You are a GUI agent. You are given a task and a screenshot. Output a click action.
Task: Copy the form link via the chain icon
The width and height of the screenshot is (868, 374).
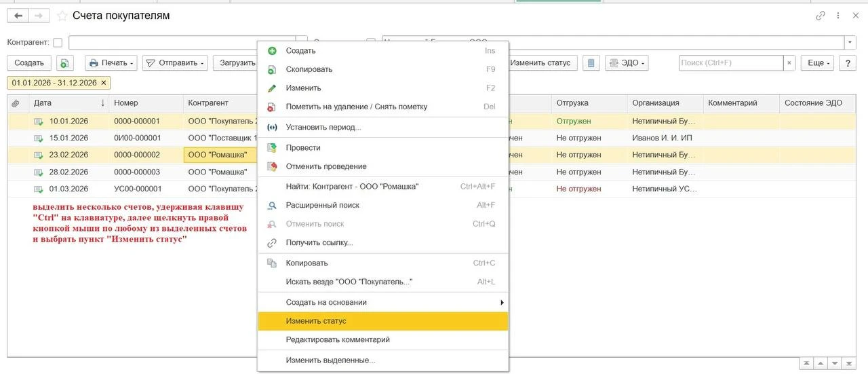(x=821, y=15)
